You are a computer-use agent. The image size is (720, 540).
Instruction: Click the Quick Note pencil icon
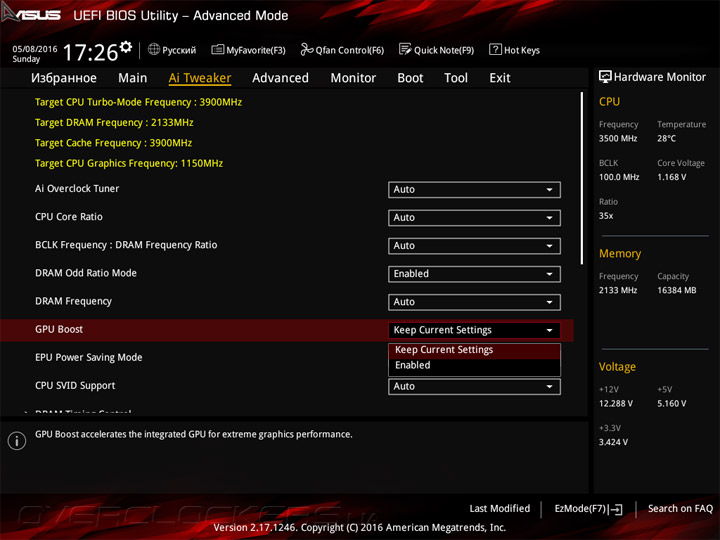tap(405, 49)
